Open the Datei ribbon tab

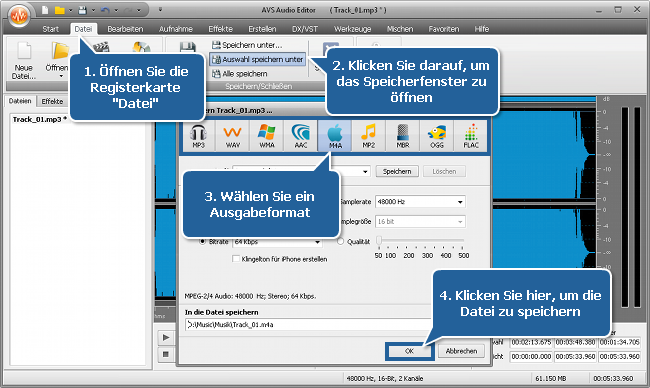point(83,29)
